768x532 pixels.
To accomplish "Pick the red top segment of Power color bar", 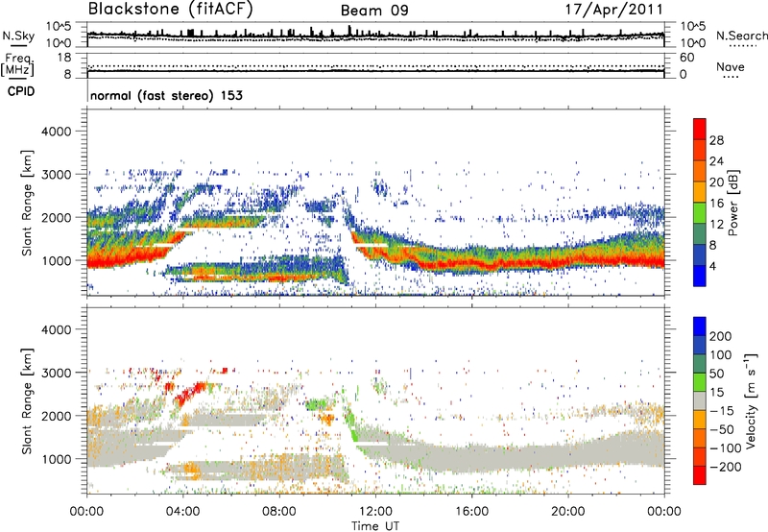I will 700,129.
